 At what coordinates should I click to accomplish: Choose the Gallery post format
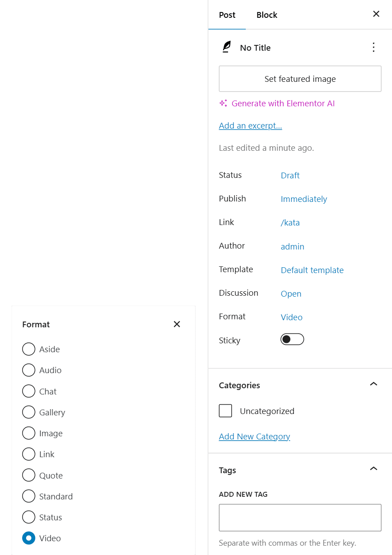click(29, 412)
